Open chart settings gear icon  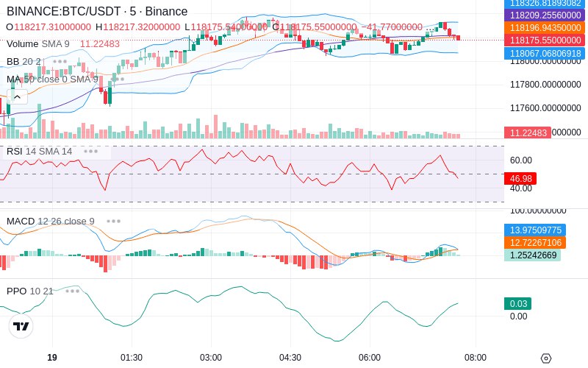(x=546, y=358)
